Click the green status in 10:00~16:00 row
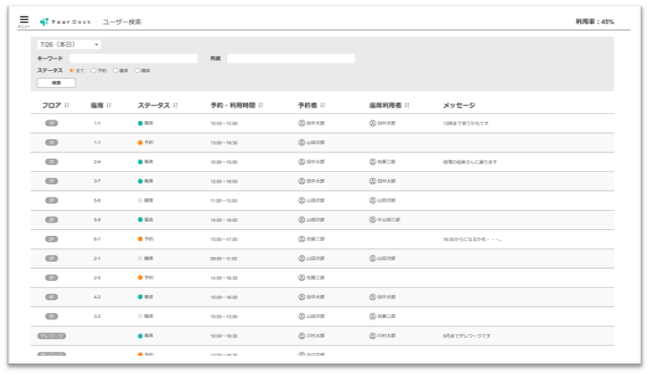650x375 pixels. click(146, 297)
